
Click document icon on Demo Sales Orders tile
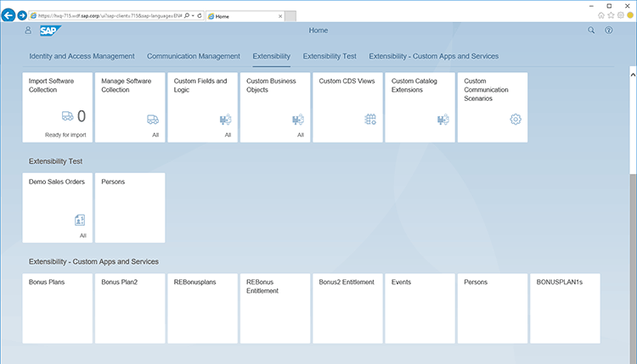click(80, 220)
